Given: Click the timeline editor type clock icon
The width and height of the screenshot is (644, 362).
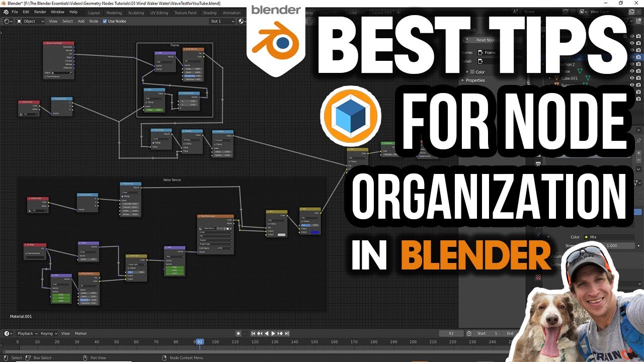Looking at the screenshot, I should tap(8, 333).
